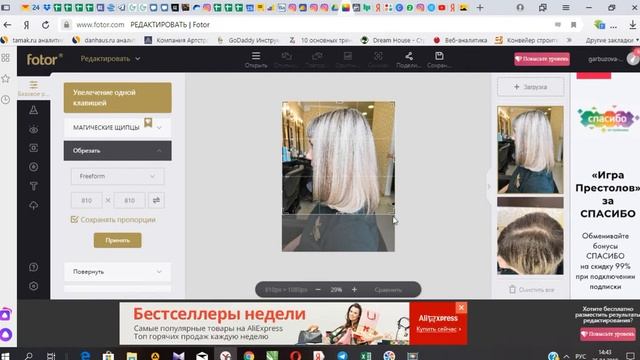Screen dimensions: 640x360
Task: Close the AliExpress ad banner
Action: [461, 307]
